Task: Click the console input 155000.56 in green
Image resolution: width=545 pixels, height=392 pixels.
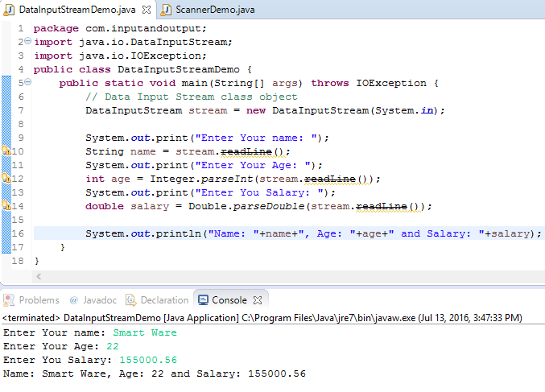Action: (x=148, y=360)
